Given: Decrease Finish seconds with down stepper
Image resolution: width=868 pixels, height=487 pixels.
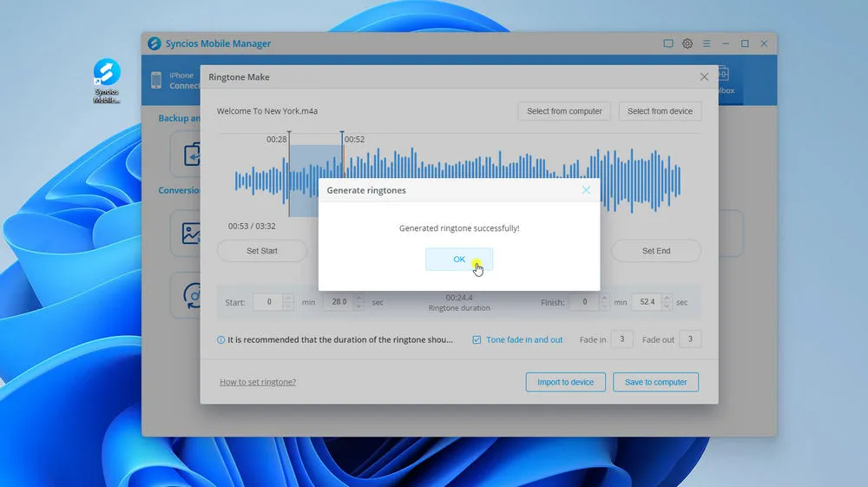Looking at the screenshot, I should pyautogui.click(x=667, y=306).
